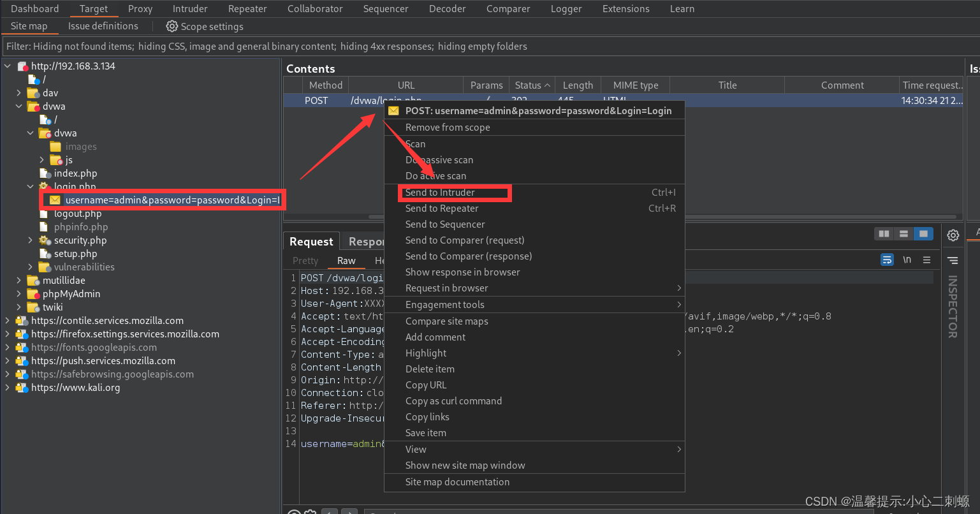Image resolution: width=980 pixels, height=514 pixels.
Task: Switch to the Decoder tab
Action: (x=448, y=9)
